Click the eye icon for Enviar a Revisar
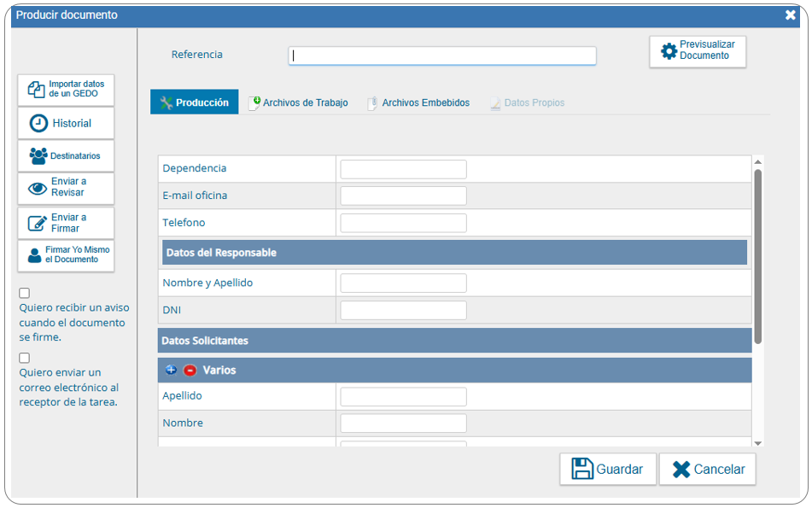Screen dimensions: 812x508 click(x=38, y=188)
